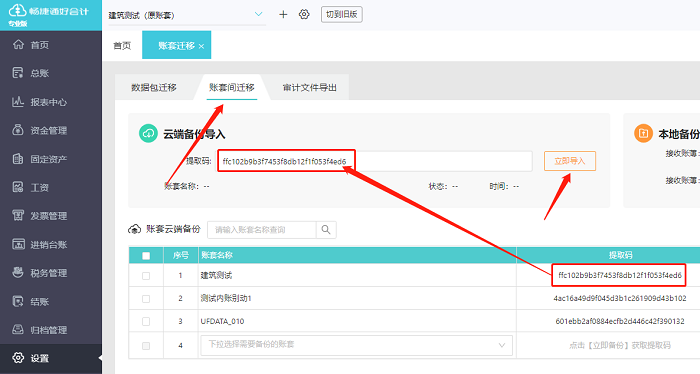Click the 立即导入 button
The height and width of the screenshot is (374, 700).
(570, 161)
